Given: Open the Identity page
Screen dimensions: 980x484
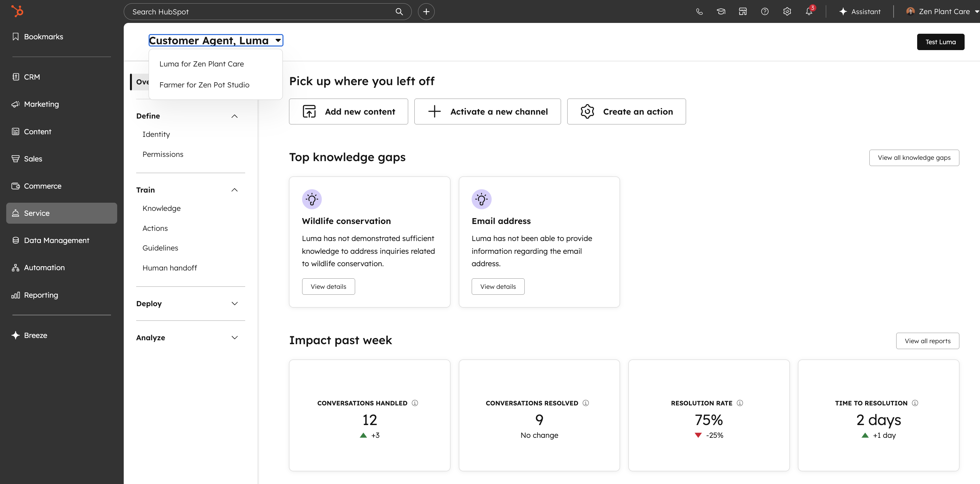Looking at the screenshot, I should click(156, 134).
